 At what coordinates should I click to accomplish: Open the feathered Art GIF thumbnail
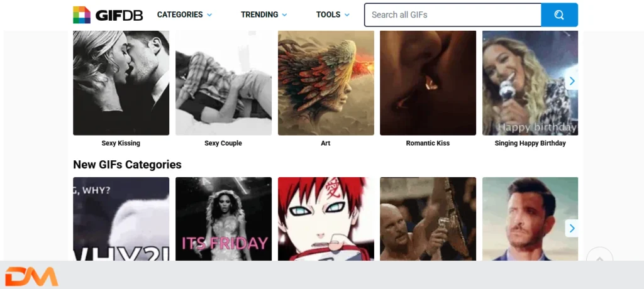[x=326, y=83]
